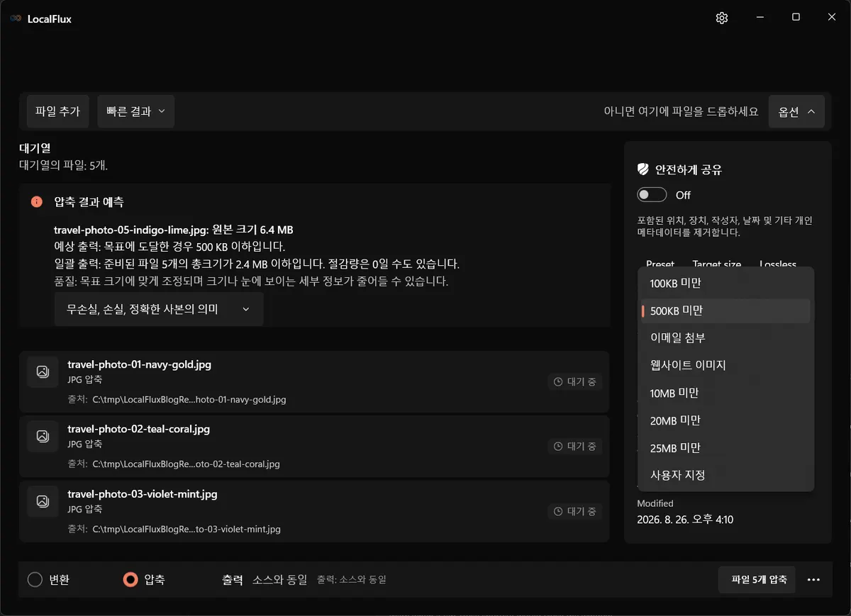Select the 이메일 첨부 preset
The width and height of the screenshot is (851, 616).
click(x=725, y=338)
